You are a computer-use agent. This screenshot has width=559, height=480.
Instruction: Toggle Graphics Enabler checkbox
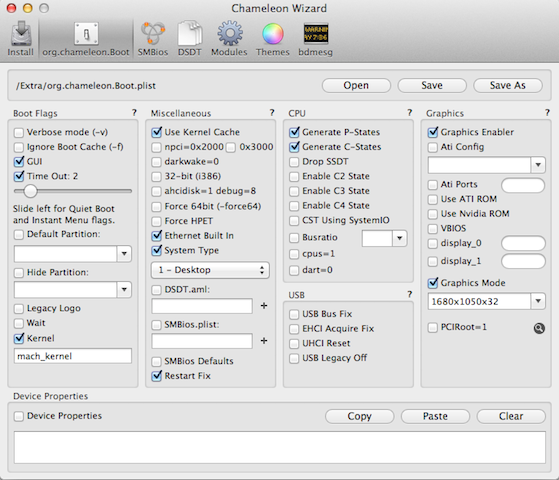click(x=433, y=132)
